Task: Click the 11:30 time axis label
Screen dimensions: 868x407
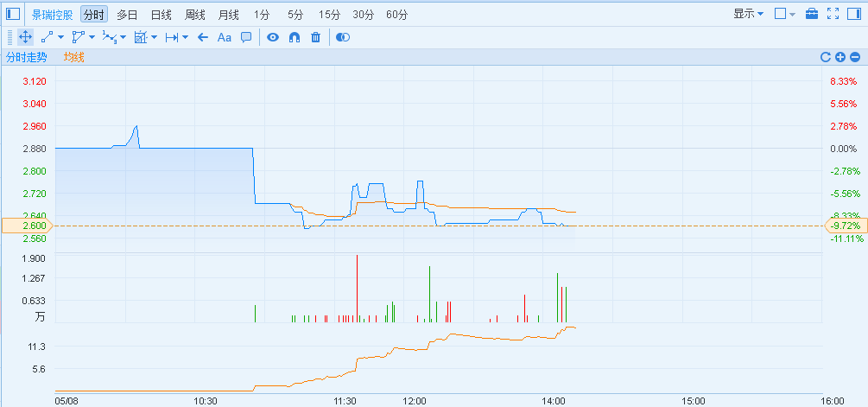Action: point(345,401)
